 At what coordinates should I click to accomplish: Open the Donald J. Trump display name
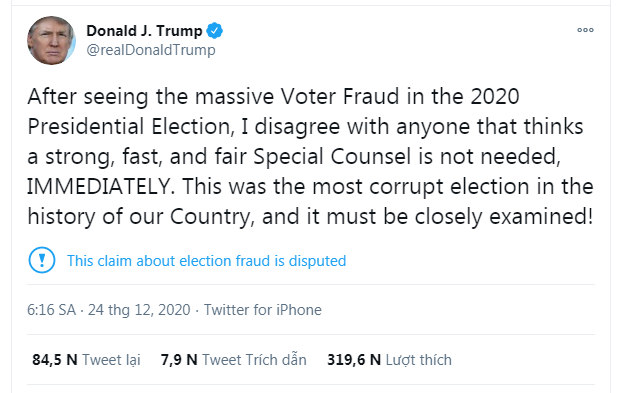click(144, 31)
